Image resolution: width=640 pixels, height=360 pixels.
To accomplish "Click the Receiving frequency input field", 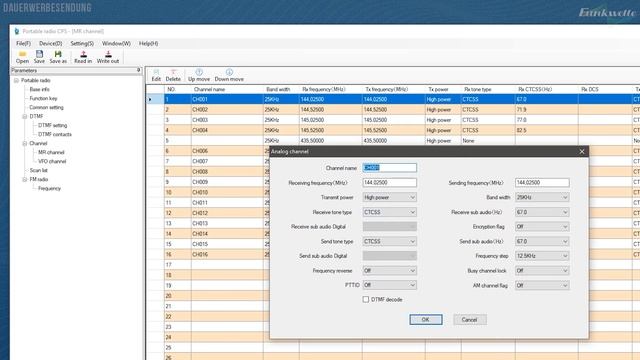I will (x=389, y=182).
